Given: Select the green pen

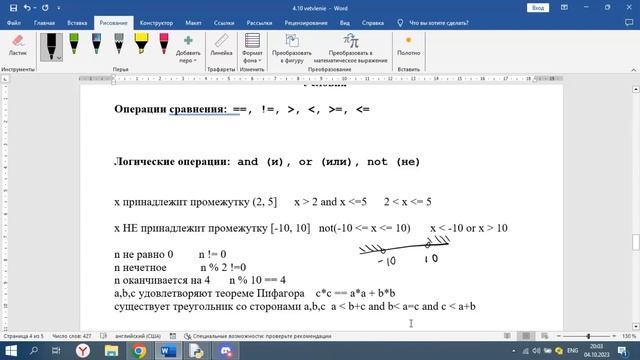Looking at the screenshot, I should click(74, 44).
